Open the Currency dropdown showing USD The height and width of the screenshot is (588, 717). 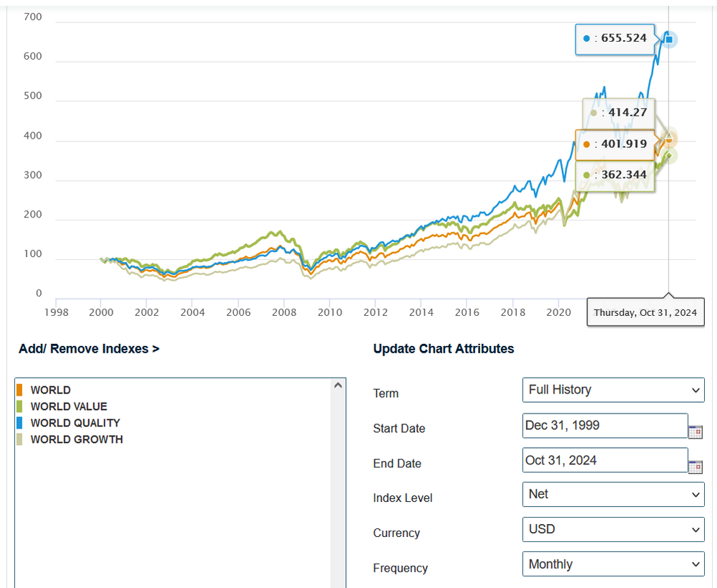tap(613, 529)
